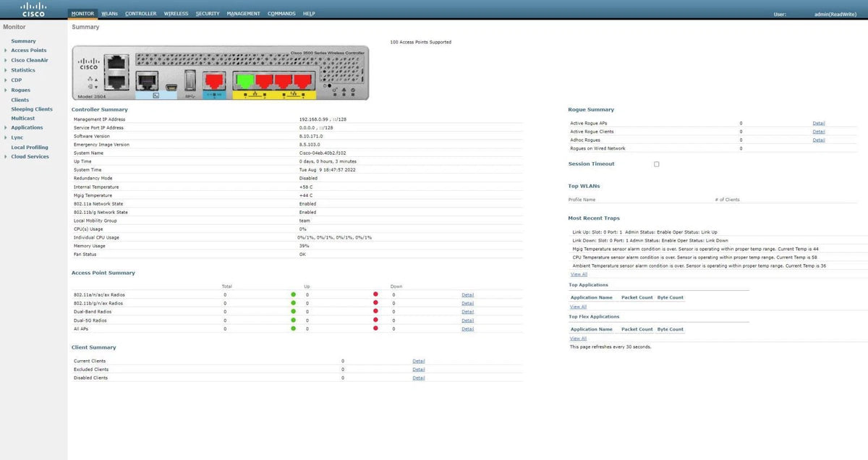Toggle the Session Timeout checkbox
This screenshot has width=868, height=460.
657,164
